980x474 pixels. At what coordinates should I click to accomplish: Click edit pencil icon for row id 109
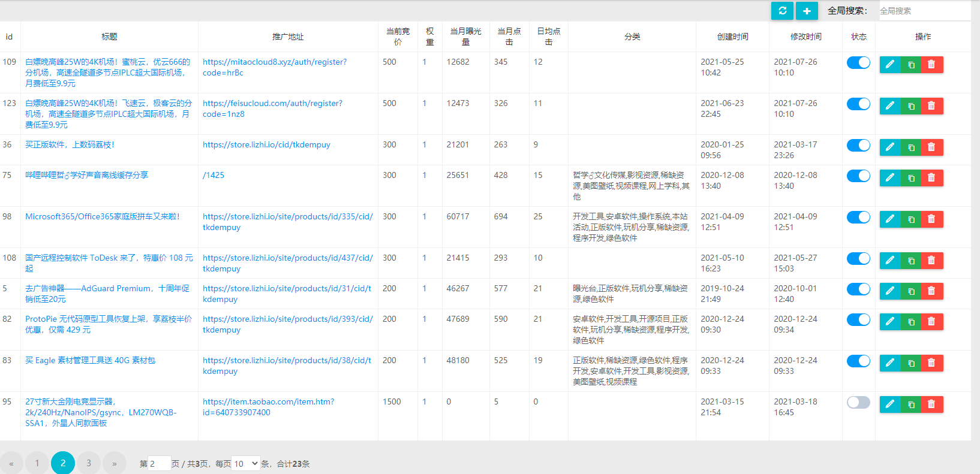(x=890, y=65)
